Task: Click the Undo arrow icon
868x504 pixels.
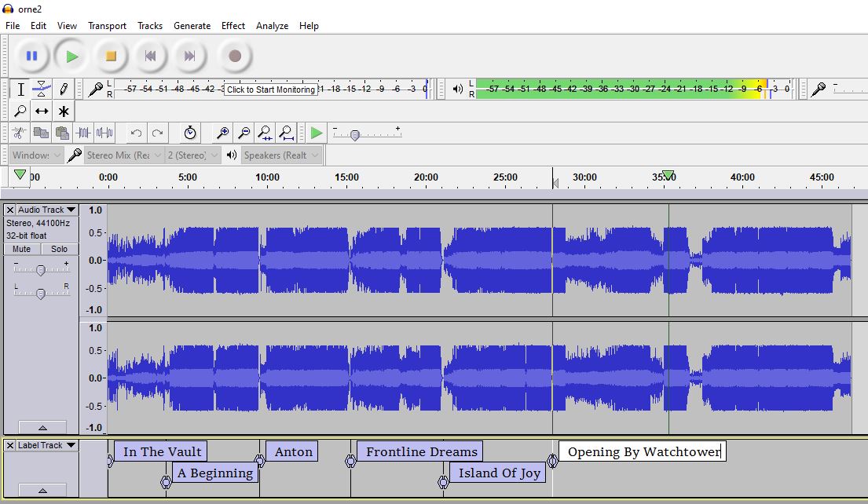Action: (136, 133)
